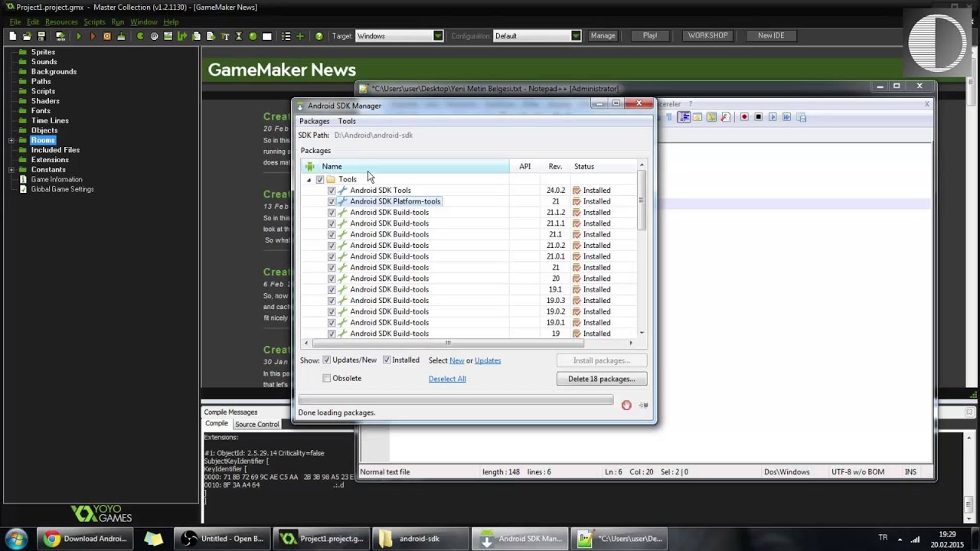Screen dimensions: 980x551
Task: Toggle the Installed show filter
Action: (x=387, y=360)
